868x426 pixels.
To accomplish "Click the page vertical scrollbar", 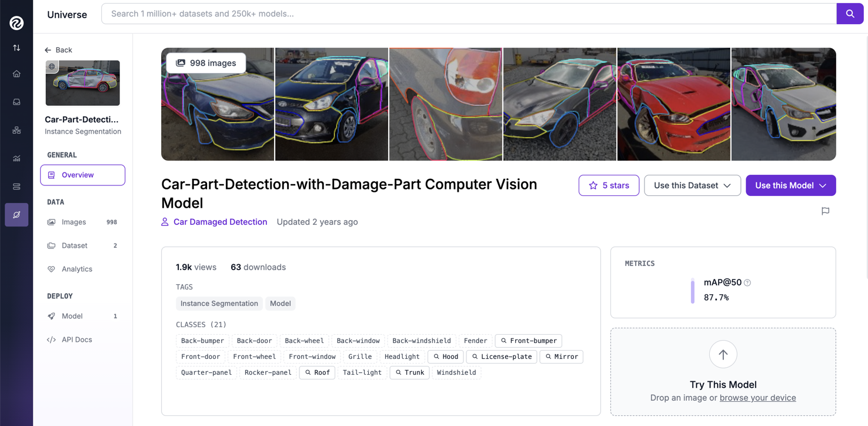I will (x=866, y=156).
